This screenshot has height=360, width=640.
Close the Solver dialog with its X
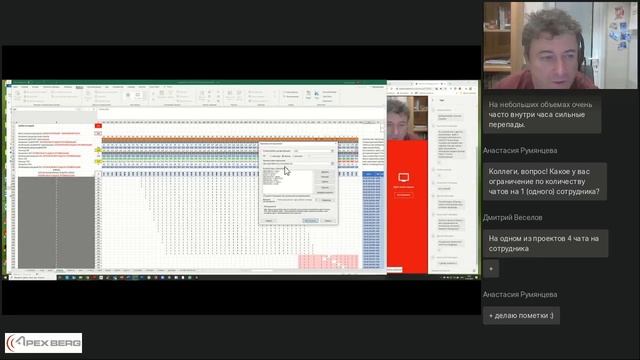click(x=336, y=143)
